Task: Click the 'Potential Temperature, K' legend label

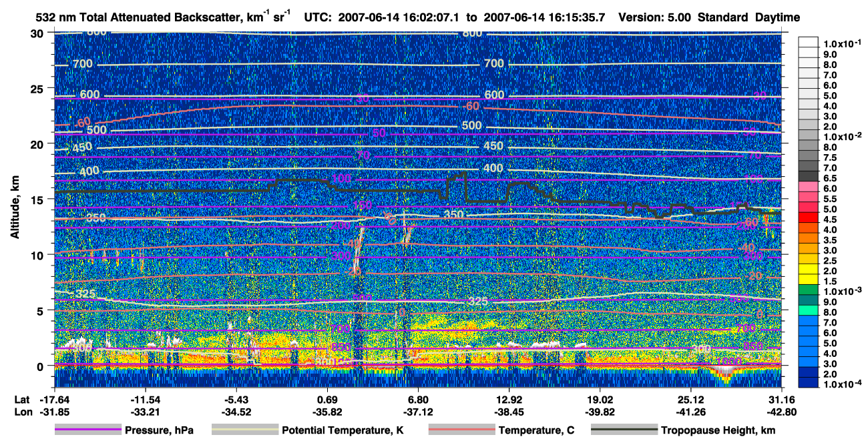Action: [x=343, y=430]
